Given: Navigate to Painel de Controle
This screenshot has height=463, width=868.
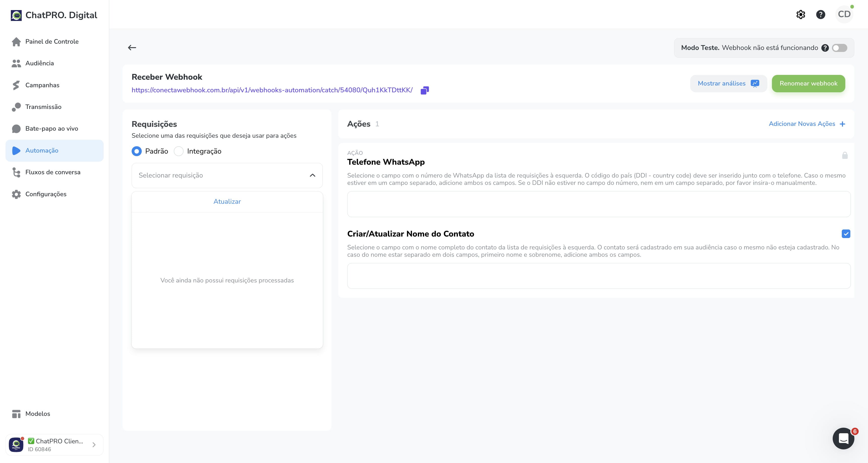Looking at the screenshot, I should tap(54, 41).
